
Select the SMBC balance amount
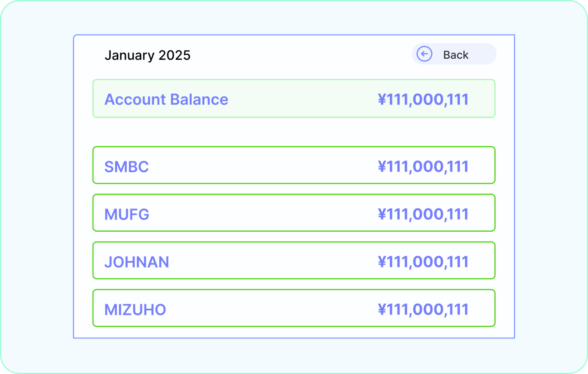pyautogui.click(x=423, y=167)
